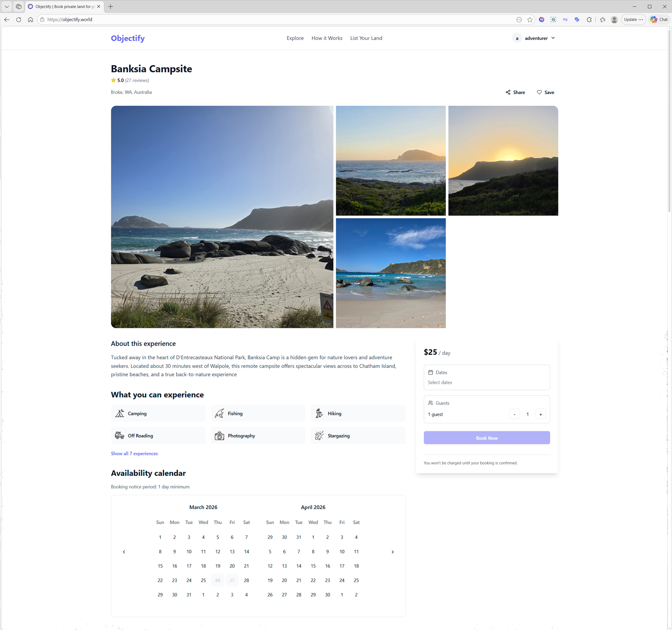
Task: View site info via the lock icon
Action: click(42, 20)
